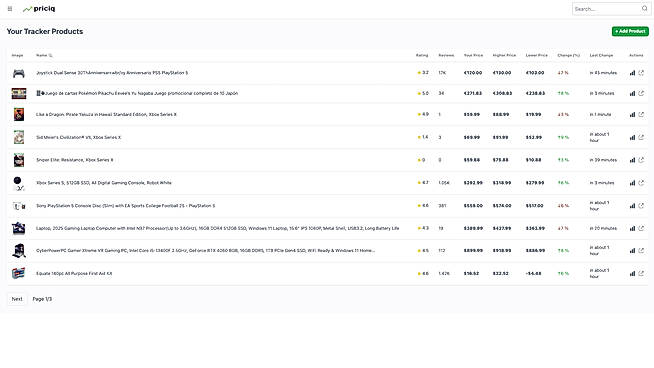Open the sidebar menu grid icon
Screen dimensions: 654x368
tap(10, 9)
